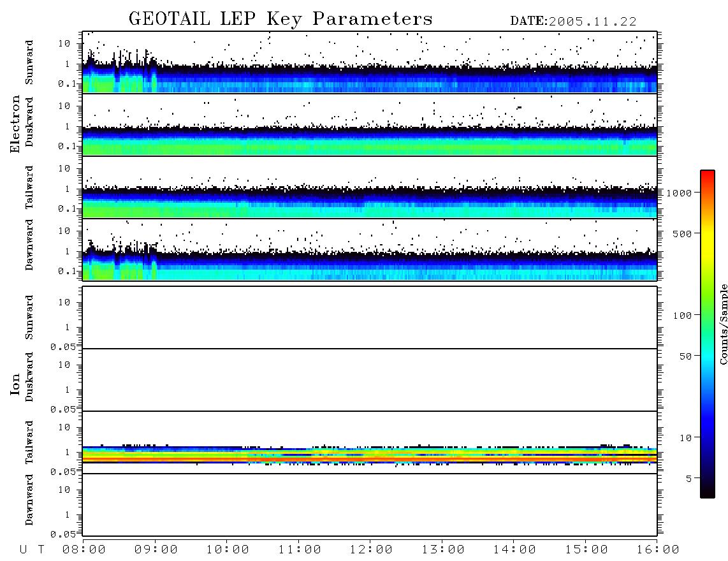Click the GEOTAIL LEP Key Parameters title
The image size is (728, 561).
280,19
